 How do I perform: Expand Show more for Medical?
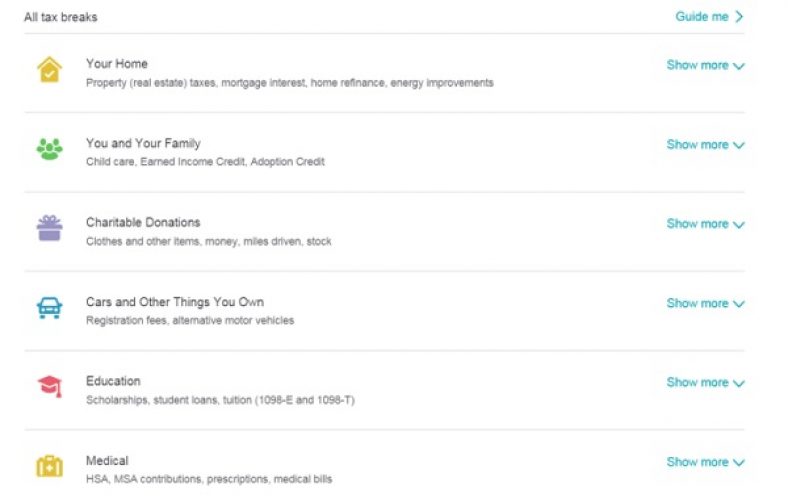click(705, 462)
